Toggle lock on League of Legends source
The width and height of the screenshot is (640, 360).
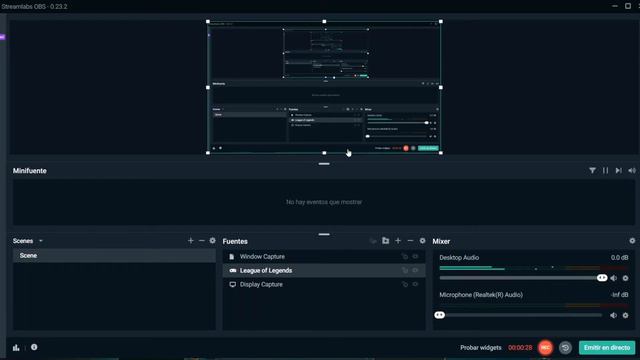click(x=404, y=271)
